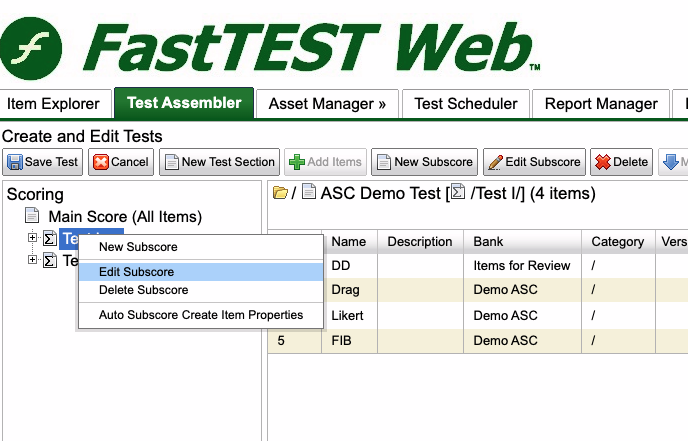
Task: Click the sigma icon of selected subscore
Action: pyautogui.click(x=50, y=238)
